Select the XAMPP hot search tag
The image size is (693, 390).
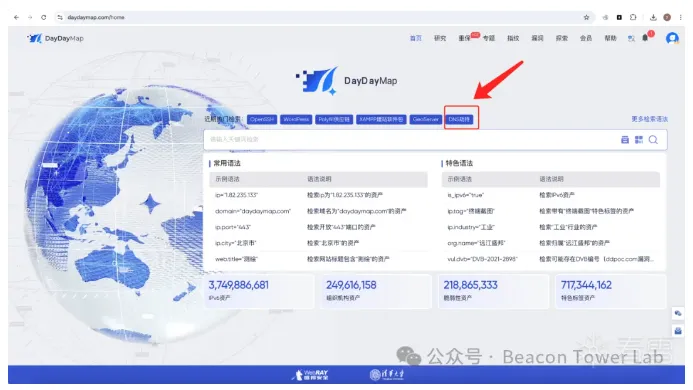click(x=381, y=119)
